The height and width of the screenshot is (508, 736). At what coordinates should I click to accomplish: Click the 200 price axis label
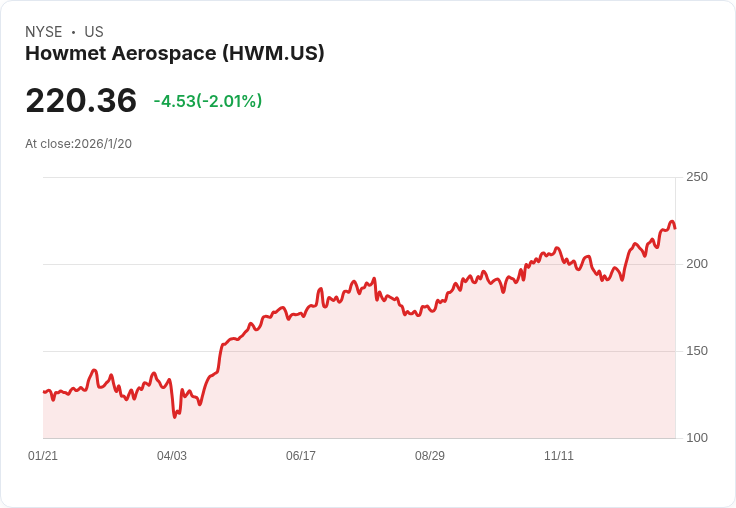point(697,264)
